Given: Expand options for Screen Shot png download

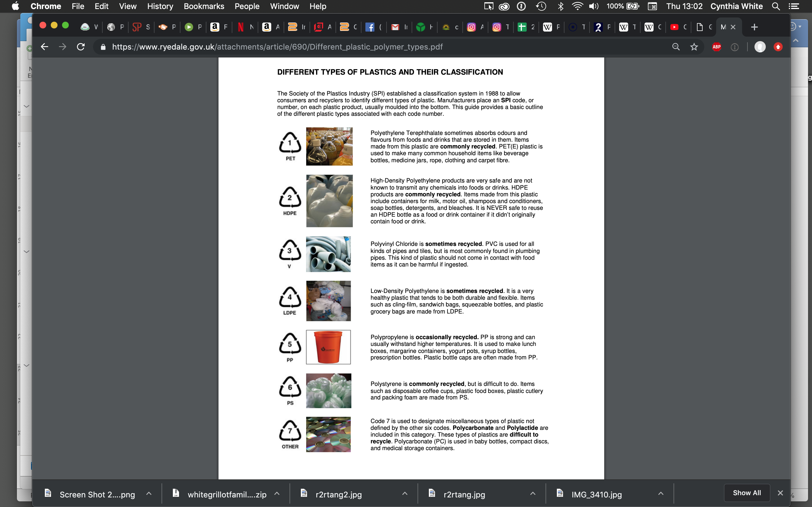Looking at the screenshot, I should [149, 493].
